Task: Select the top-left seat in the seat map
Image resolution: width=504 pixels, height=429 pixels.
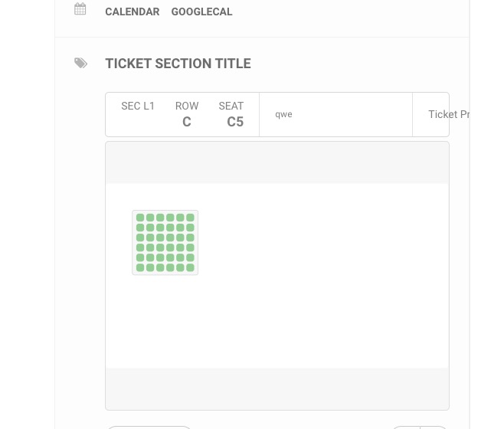Action: pos(140,218)
